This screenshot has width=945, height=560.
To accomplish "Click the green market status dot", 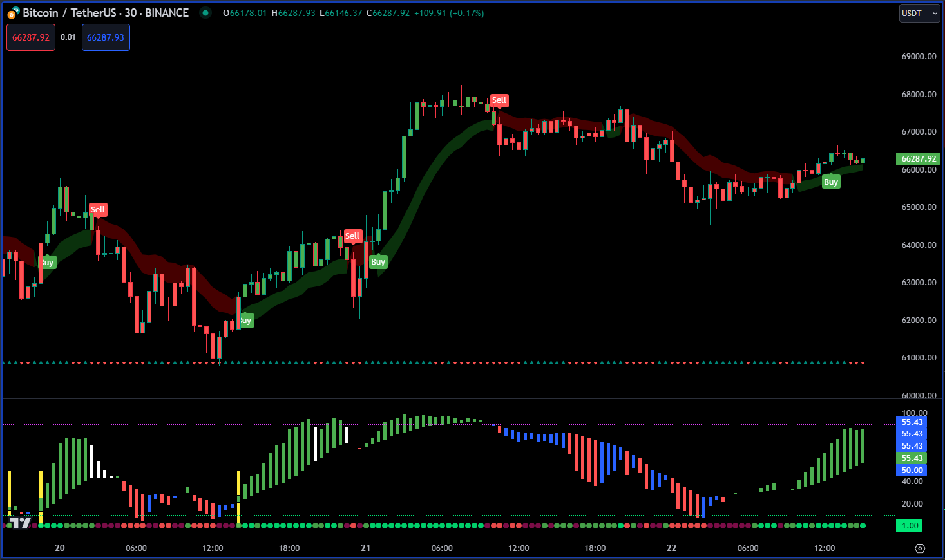I will (x=205, y=13).
